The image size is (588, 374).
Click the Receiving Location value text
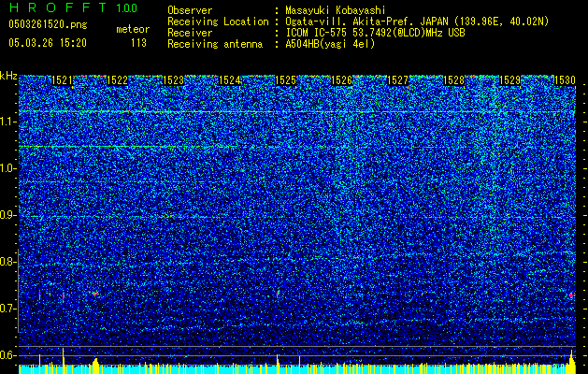point(417,22)
